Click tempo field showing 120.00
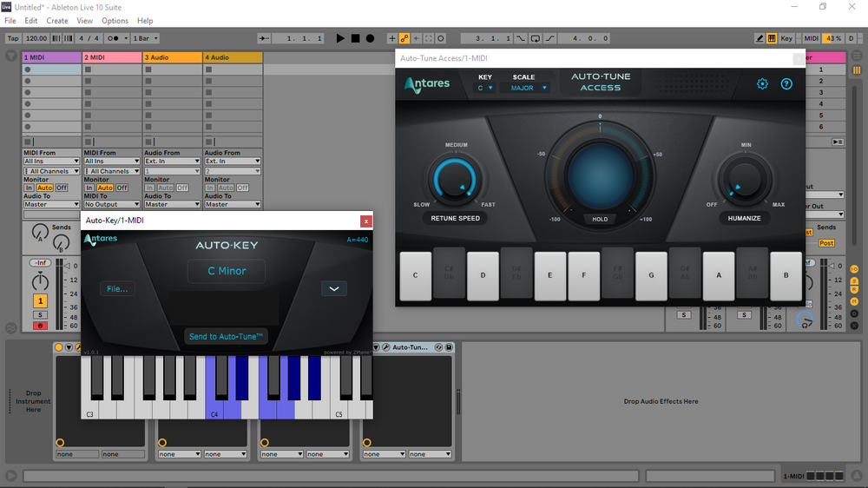868x488 pixels. click(36, 38)
